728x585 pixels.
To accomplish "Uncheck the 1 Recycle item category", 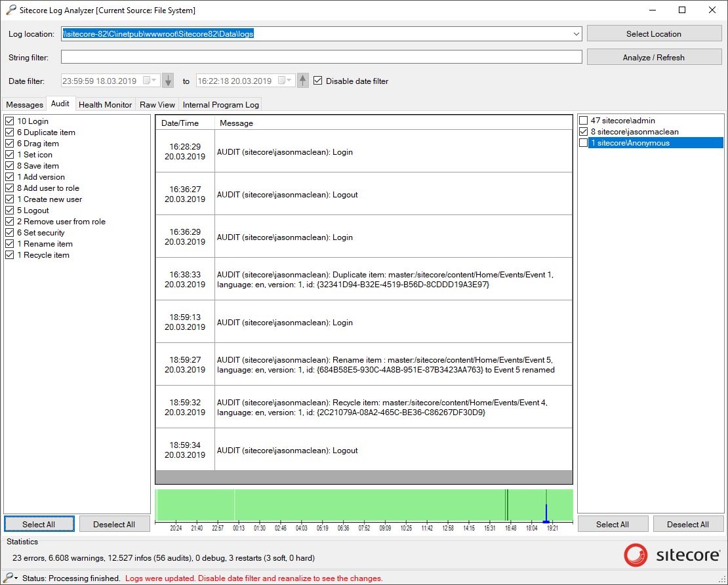I will 10,255.
